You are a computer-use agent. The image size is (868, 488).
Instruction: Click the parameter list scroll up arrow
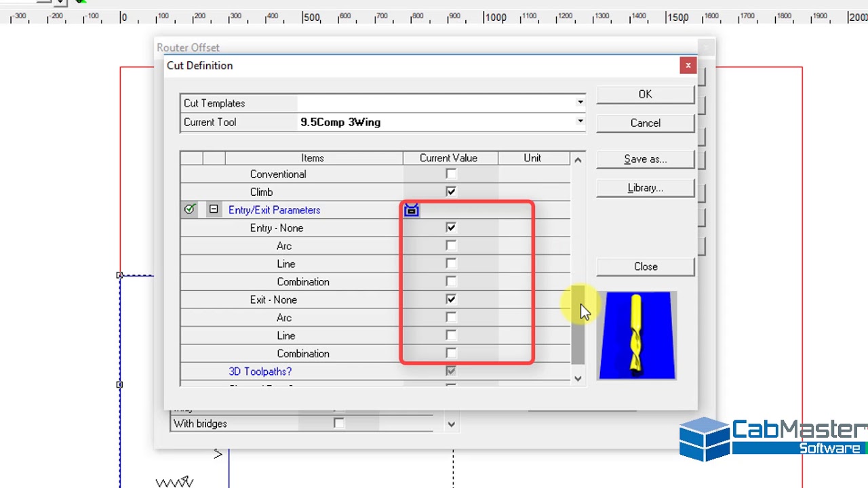pyautogui.click(x=578, y=160)
